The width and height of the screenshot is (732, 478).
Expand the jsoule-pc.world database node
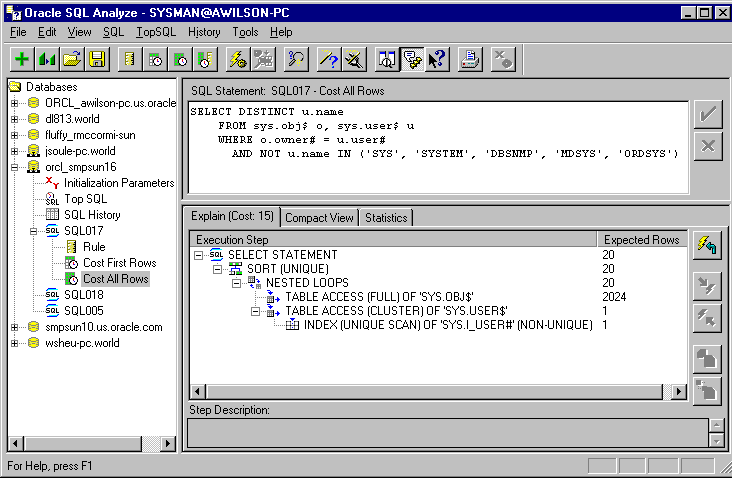coord(14,151)
